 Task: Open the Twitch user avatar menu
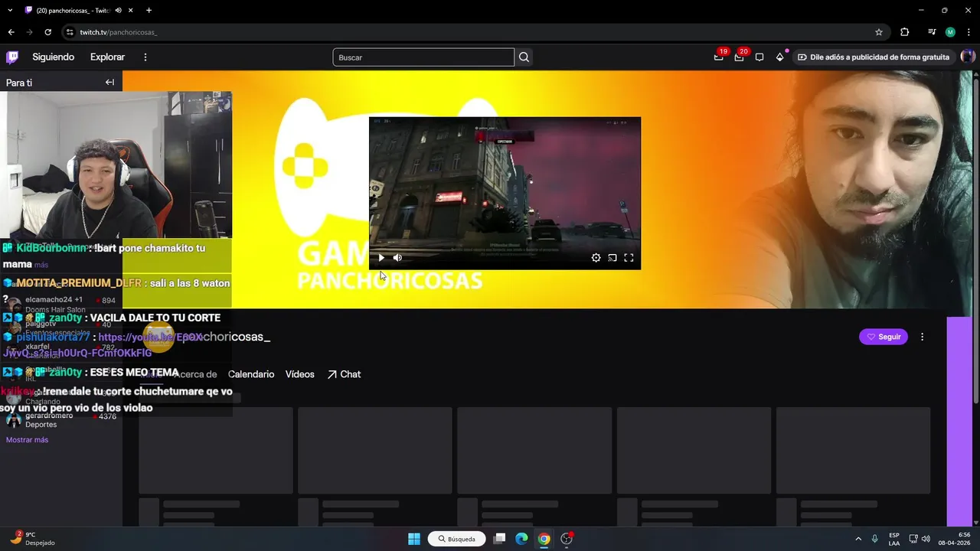[968, 57]
